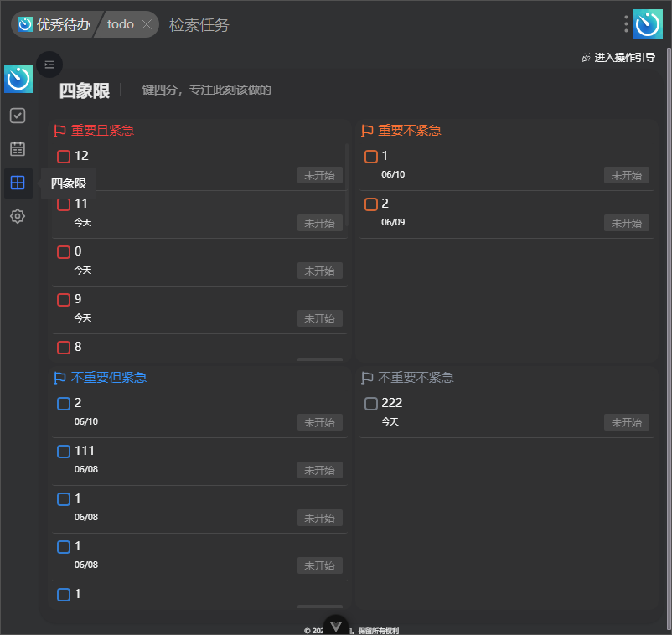The image size is (672, 635).
Task: Open the task titled 11
Action: click(81, 204)
